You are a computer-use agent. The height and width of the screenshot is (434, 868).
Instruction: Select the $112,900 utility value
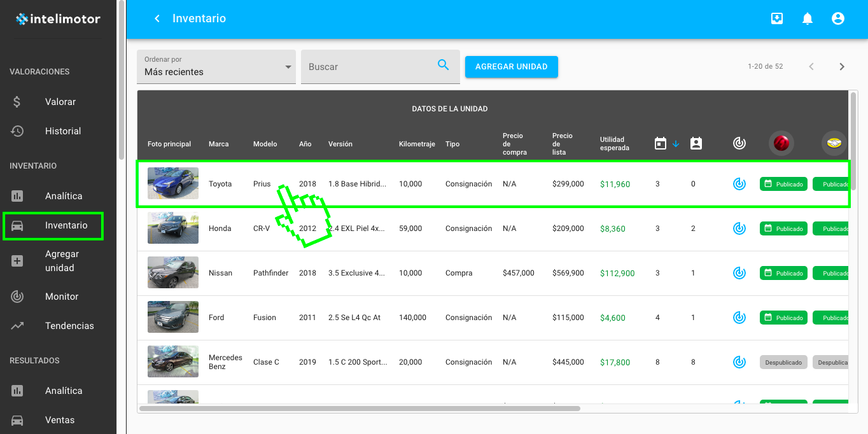point(617,273)
